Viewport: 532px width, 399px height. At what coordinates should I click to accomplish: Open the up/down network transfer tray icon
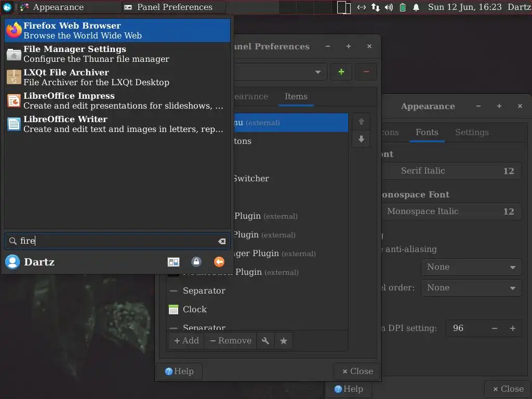[375, 7]
